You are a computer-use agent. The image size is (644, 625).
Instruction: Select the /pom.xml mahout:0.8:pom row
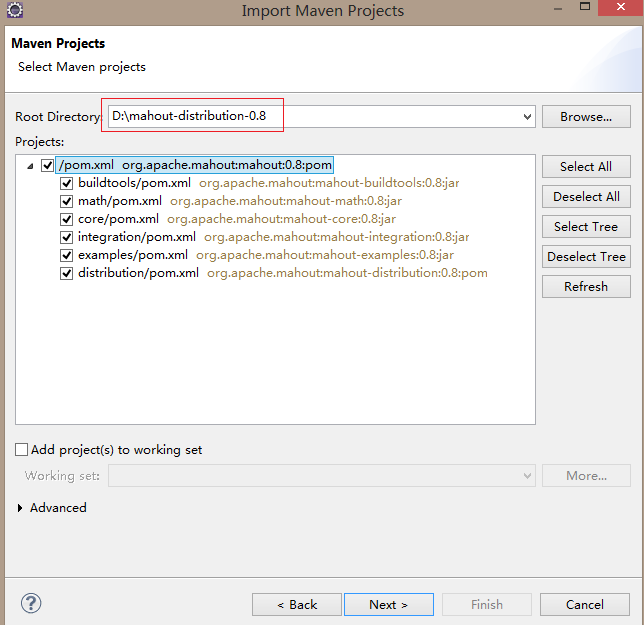pos(195,165)
